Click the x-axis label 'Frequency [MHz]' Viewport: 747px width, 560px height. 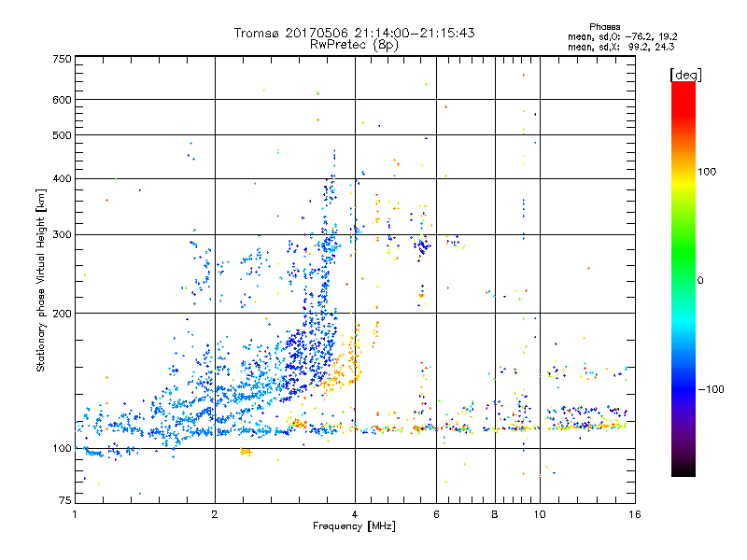pos(354,526)
